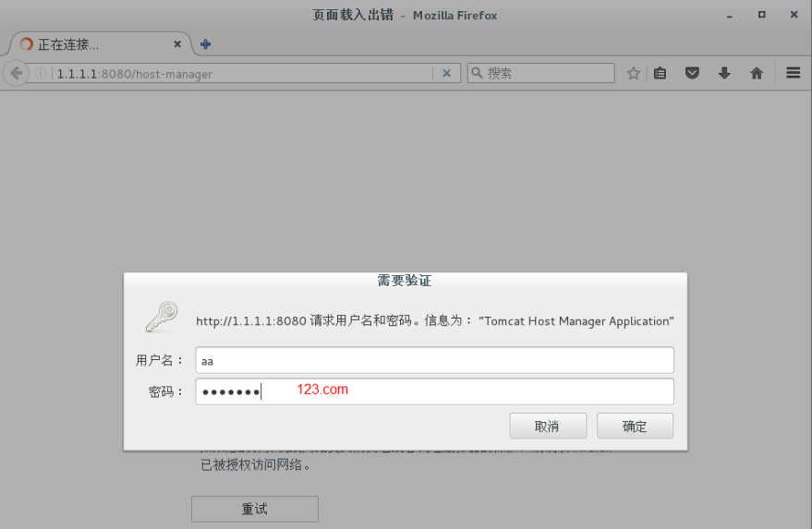812x529 pixels.
Task: Click the 重试 retry button on page
Action: click(x=255, y=509)
